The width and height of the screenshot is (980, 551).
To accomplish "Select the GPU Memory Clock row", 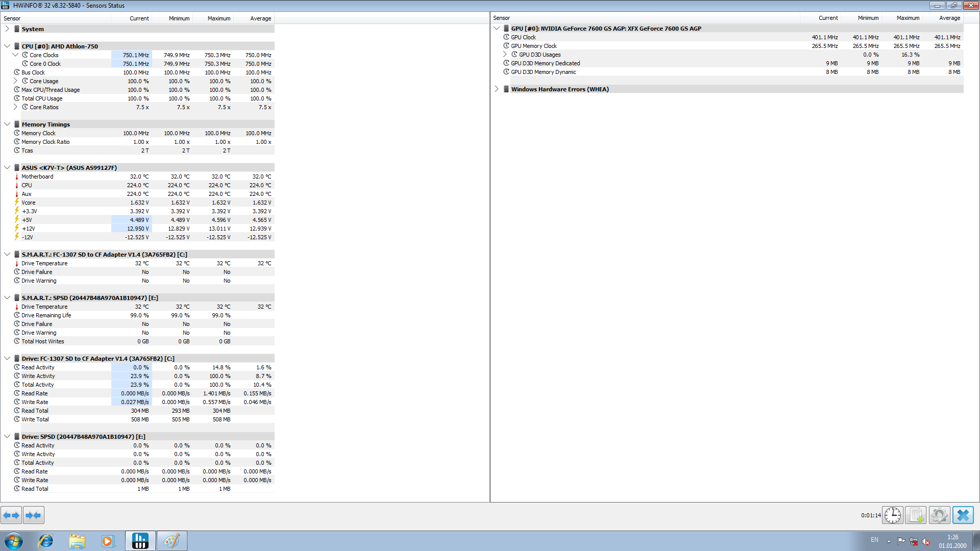I will pyautogui.click(x=533, y=46).
